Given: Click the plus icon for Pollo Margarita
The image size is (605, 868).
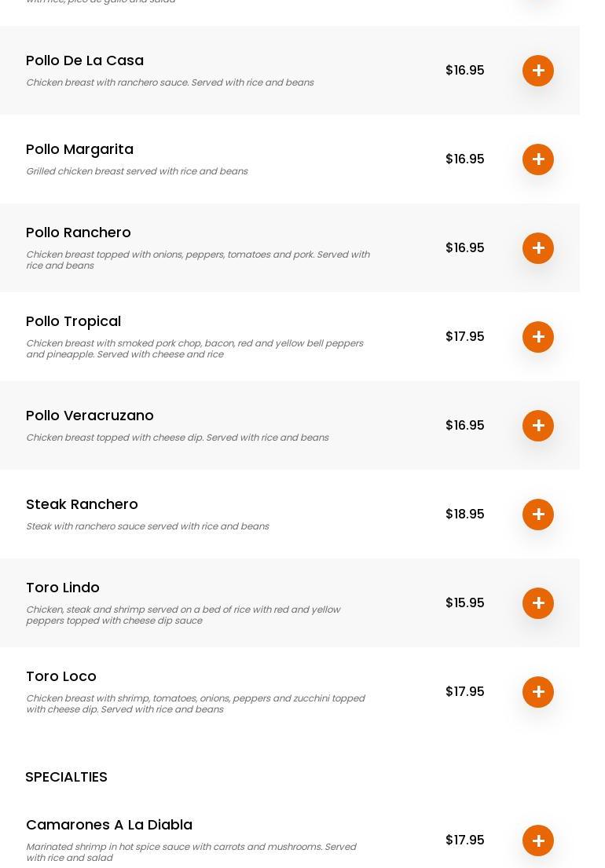Looking at the screenshot, I should pos(538,159).
